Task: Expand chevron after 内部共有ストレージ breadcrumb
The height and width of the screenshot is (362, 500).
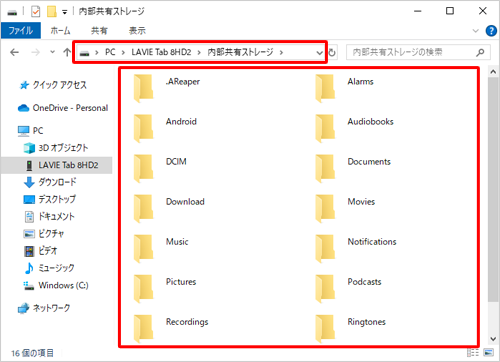Action: [281, 53]
